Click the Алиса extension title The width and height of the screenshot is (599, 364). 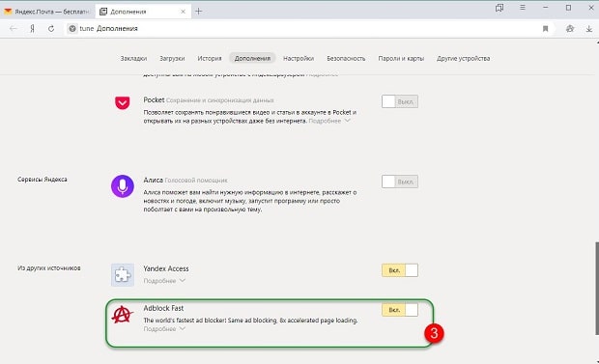(x=154, y=180)
